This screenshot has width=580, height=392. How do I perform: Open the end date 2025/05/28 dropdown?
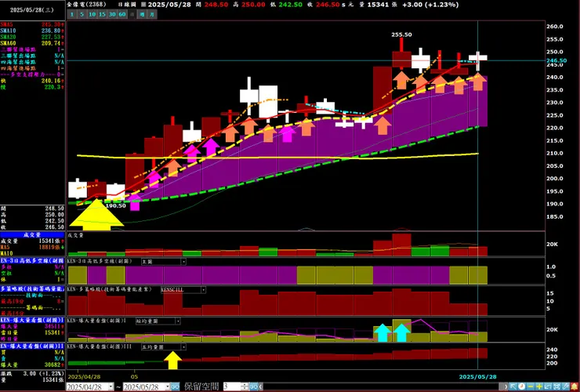(167, 387)
